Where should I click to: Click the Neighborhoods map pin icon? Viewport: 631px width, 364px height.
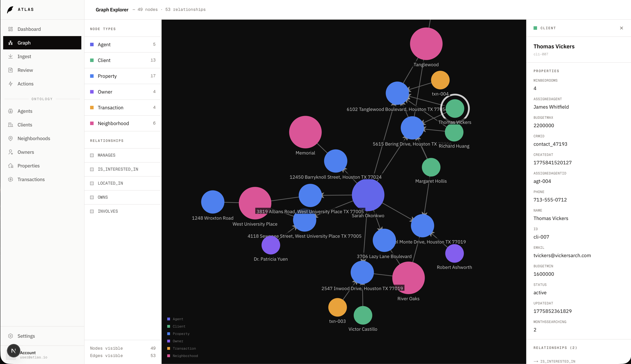pyautogui.click(x=11, y=139)
